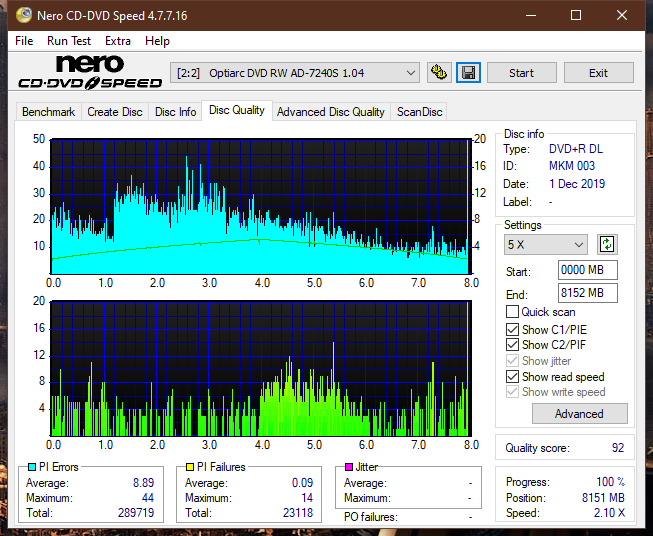This screenshot has width=653, height=536.
Task: Click the Position 8151 MB value
Action: (603, 497)
